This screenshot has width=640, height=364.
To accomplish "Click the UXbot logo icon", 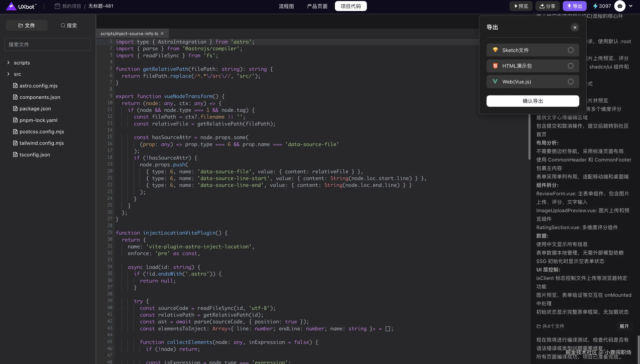I will click(x=11, y=6).
